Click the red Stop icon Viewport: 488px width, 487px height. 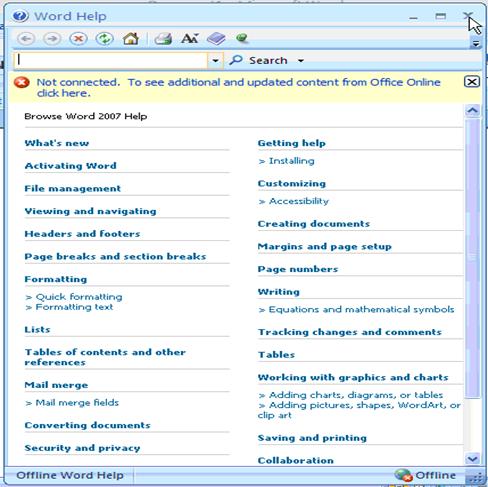click(78, 39)
